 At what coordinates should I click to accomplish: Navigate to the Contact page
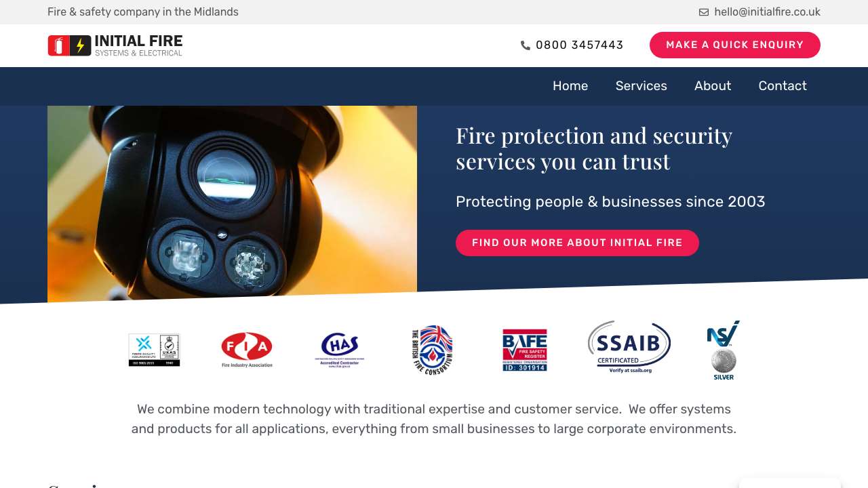(783, 86)
